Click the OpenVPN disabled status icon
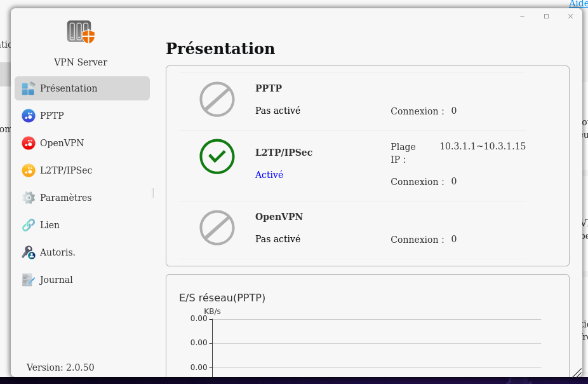588x384 pixels. coord(217,228)
